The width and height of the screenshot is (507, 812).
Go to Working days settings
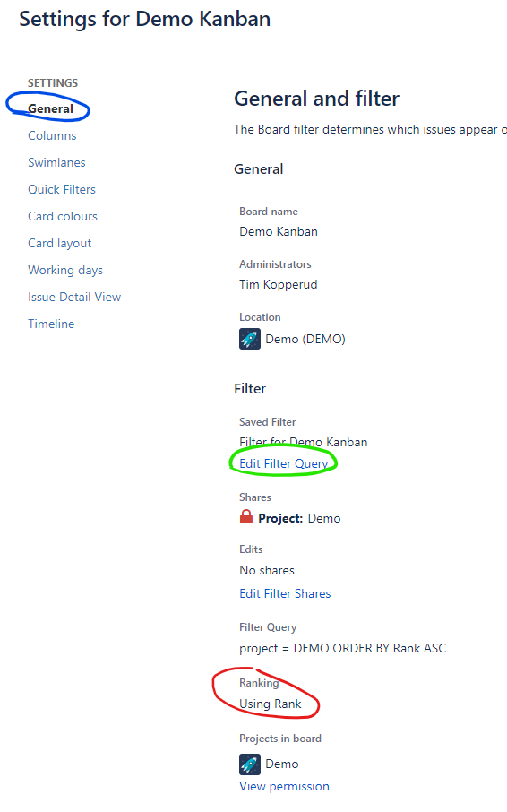65,271
